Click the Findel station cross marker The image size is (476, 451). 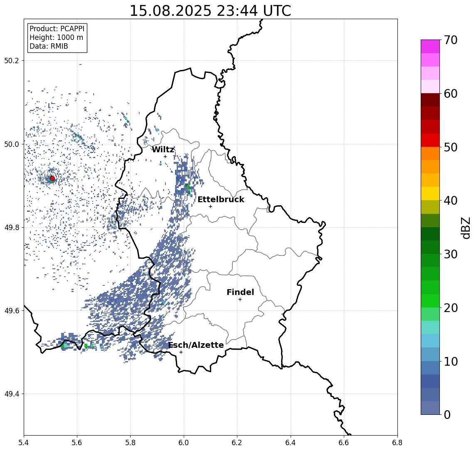pyautogui.click(x=240, y=300)
